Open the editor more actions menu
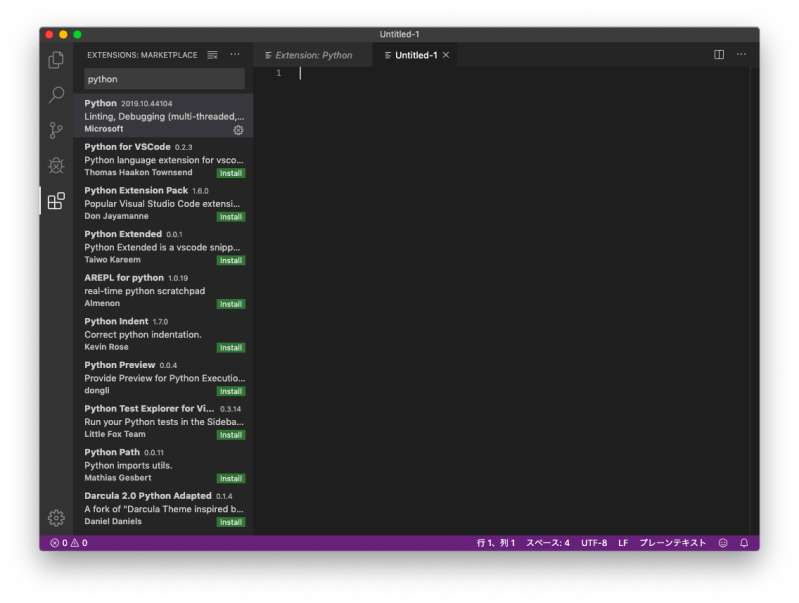The image size is (799, 603). (x=741, y=55)
